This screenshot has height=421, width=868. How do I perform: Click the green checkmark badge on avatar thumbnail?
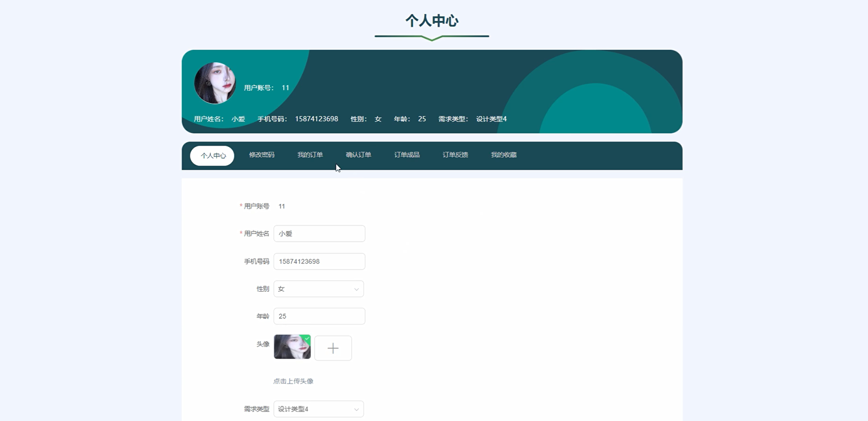307,339
